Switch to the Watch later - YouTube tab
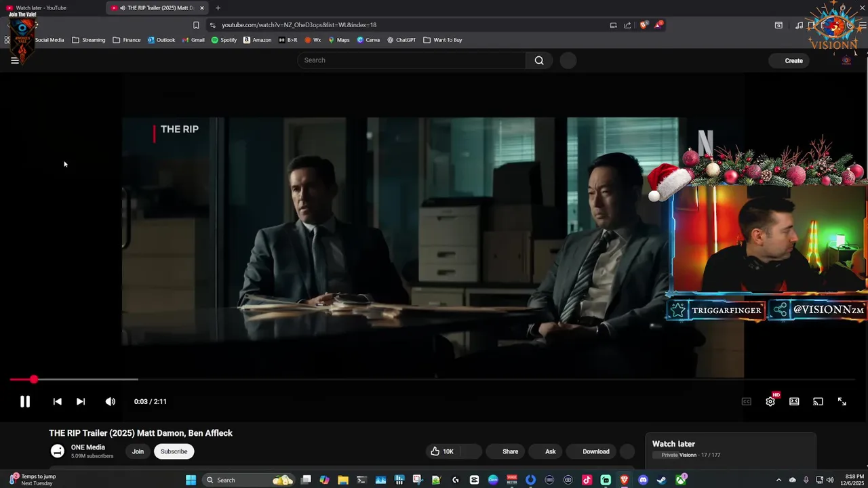The height and width of the screenshot is (488, 868). point(51,8)
